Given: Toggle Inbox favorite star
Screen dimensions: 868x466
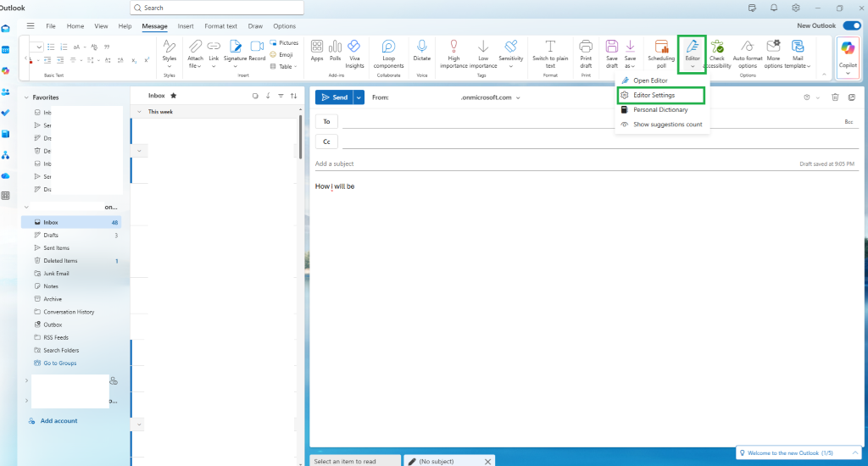Looking at the screenshot, I should [x=173, y=96].
